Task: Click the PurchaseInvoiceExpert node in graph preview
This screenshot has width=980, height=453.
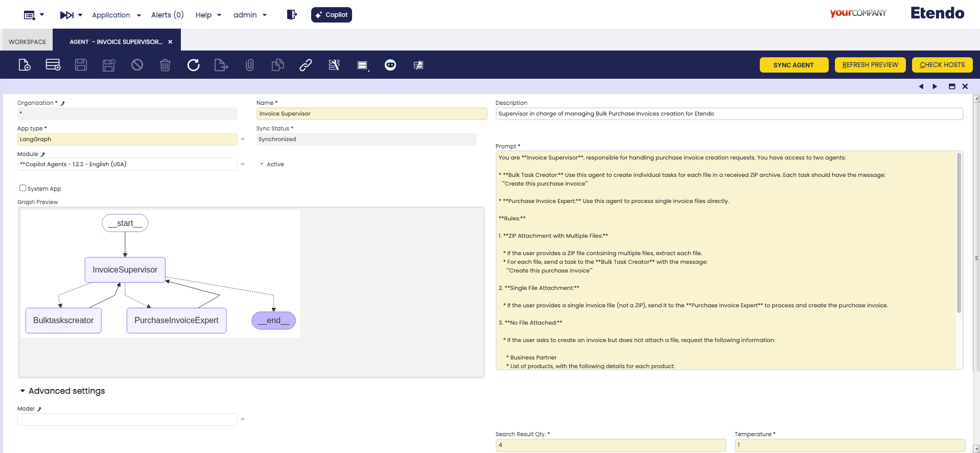Action: point(176,321)
